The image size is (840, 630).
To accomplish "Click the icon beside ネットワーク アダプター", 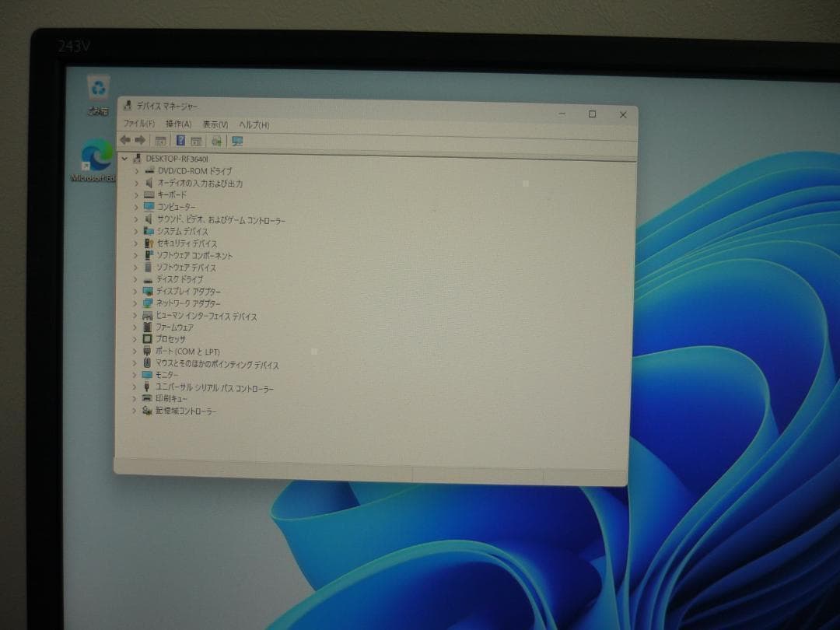I will tap(149, 303).
